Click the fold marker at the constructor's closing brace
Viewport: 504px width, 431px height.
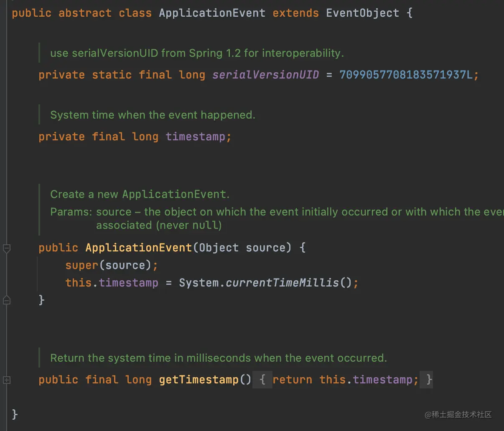[6, 300]
